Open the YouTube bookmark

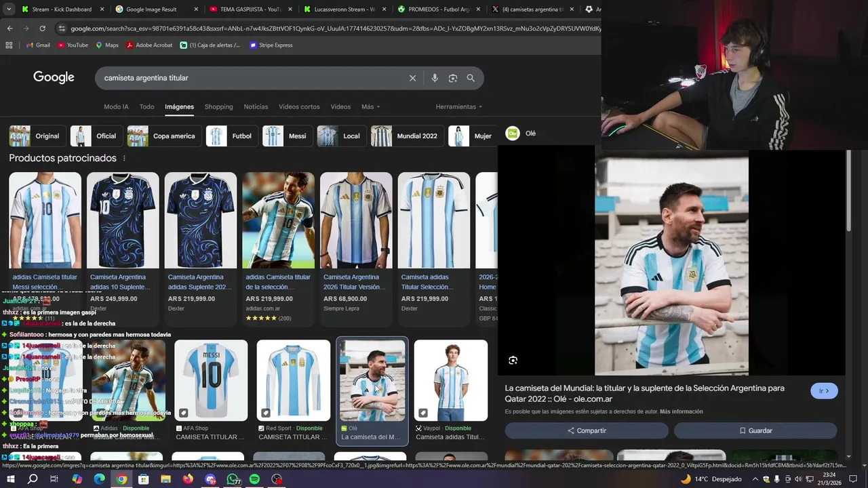click(73, 45)
